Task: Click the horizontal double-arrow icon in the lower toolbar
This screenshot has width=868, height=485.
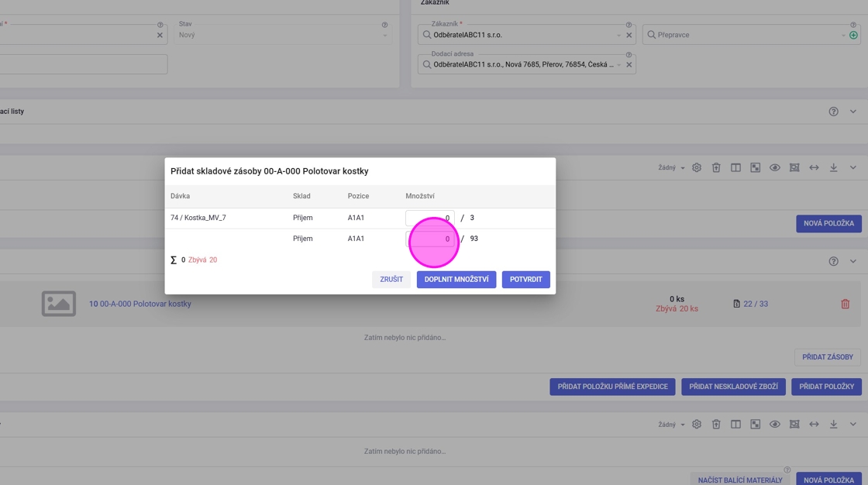Action: (x=814, y=425)
